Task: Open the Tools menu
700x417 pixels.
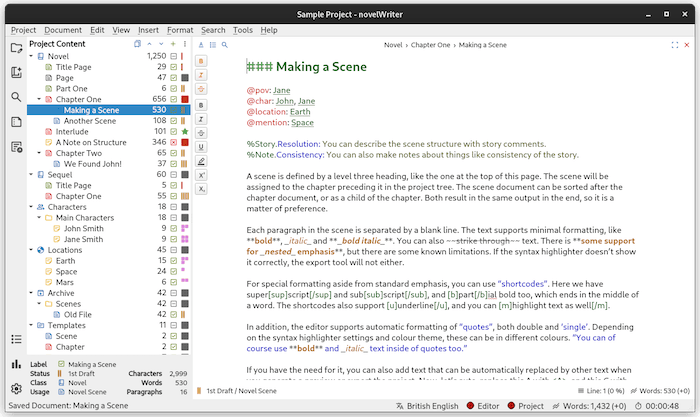Action: [x=243, y=30]
